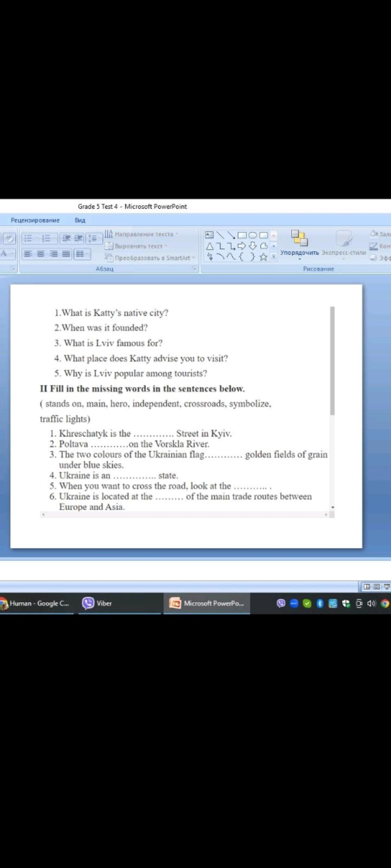This screenshot has width=391, height=868.
Task: Click green checkmark tray icon
Action: [x=307, y=603]
